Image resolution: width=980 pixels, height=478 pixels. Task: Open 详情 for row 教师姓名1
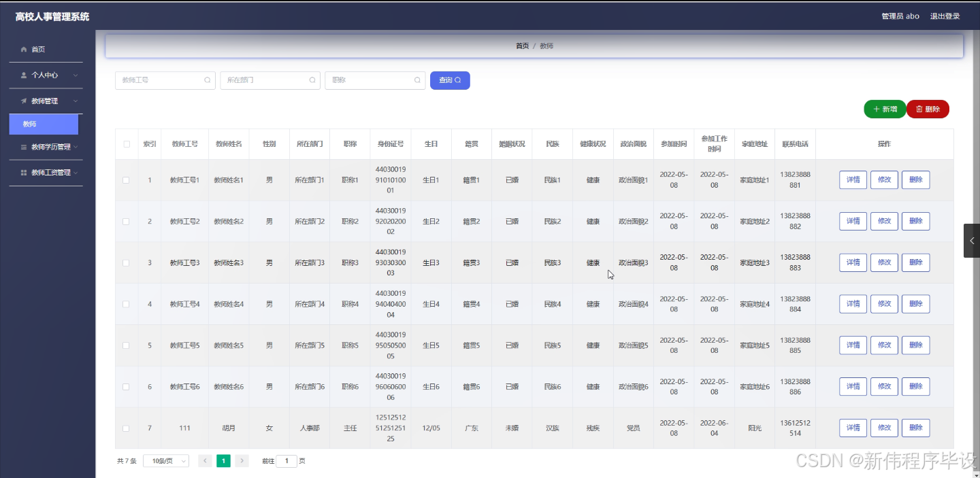(853, 180)
